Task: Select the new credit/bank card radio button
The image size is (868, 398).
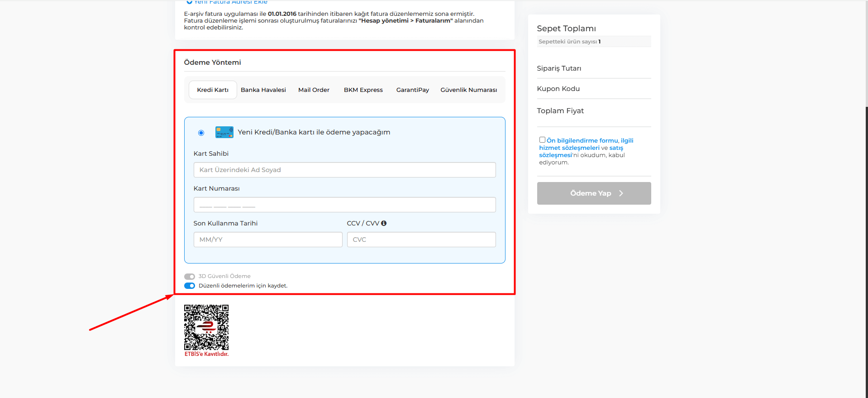Action: [201, 133]
